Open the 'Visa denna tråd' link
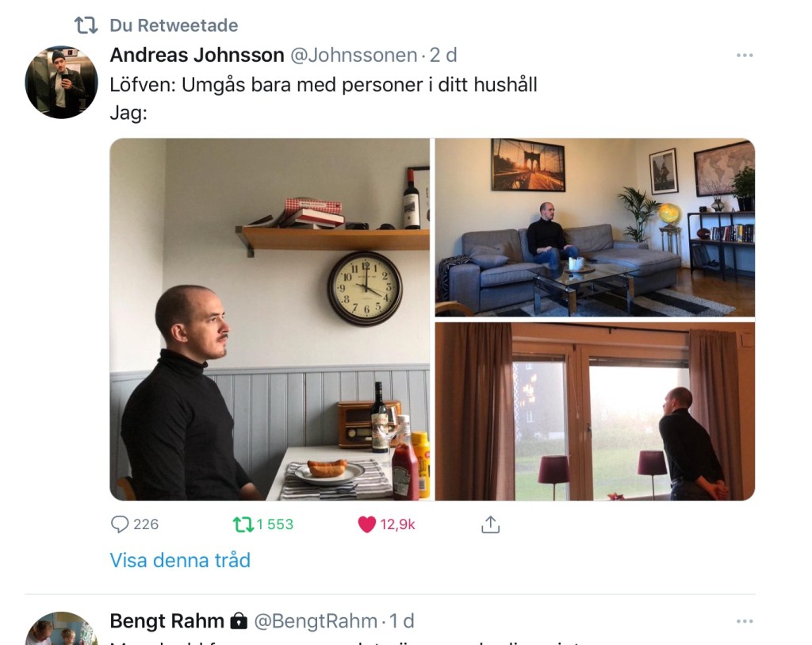 pyautogui.click(x=180, y=560)
